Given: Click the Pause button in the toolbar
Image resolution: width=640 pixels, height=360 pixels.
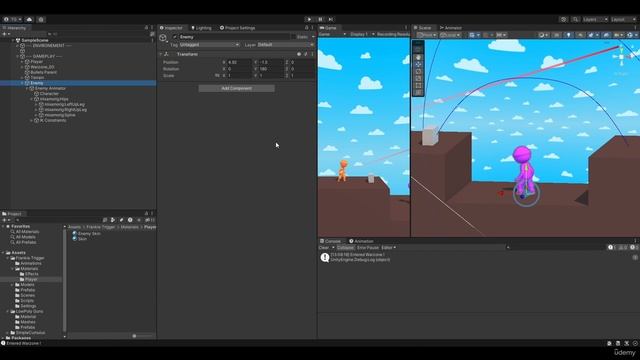Looking at the screenshot, I should [320, 19].
